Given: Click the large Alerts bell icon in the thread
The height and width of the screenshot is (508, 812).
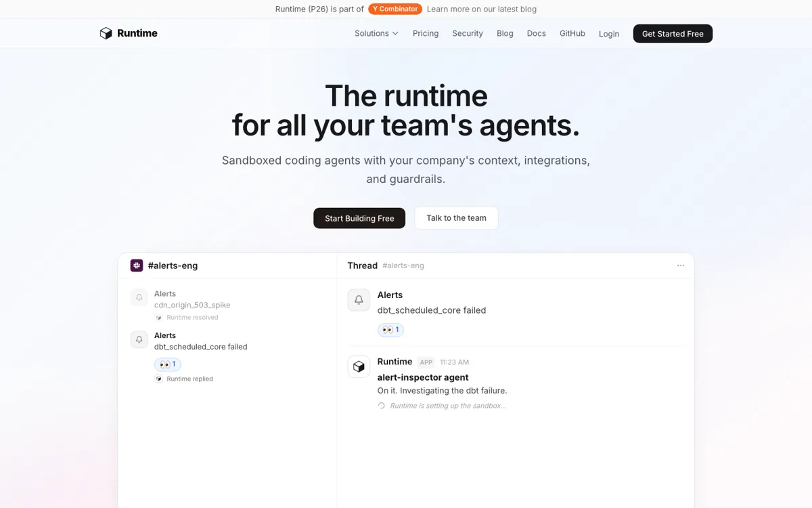Looking at the screenshot, I should pos(359,300).
